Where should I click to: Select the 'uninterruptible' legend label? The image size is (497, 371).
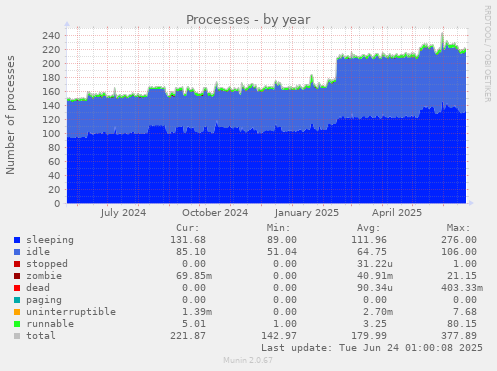71,312
